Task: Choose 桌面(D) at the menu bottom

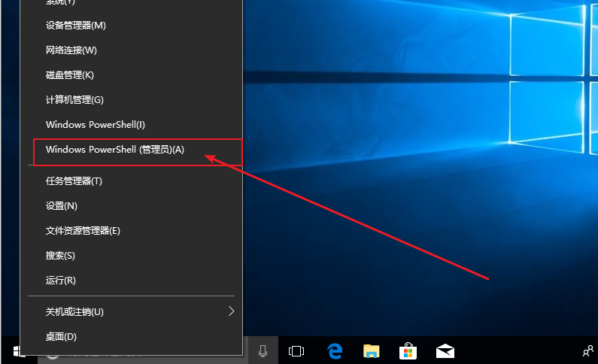Action: click(x=62, y=337)
